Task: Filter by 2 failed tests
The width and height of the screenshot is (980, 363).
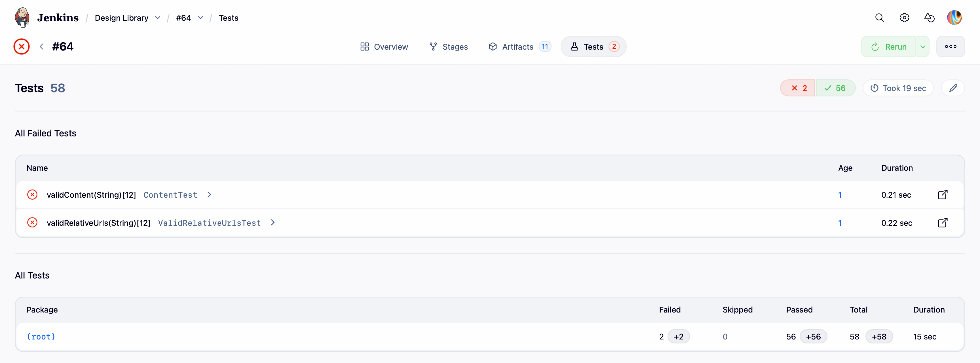Action: (798, 88)
